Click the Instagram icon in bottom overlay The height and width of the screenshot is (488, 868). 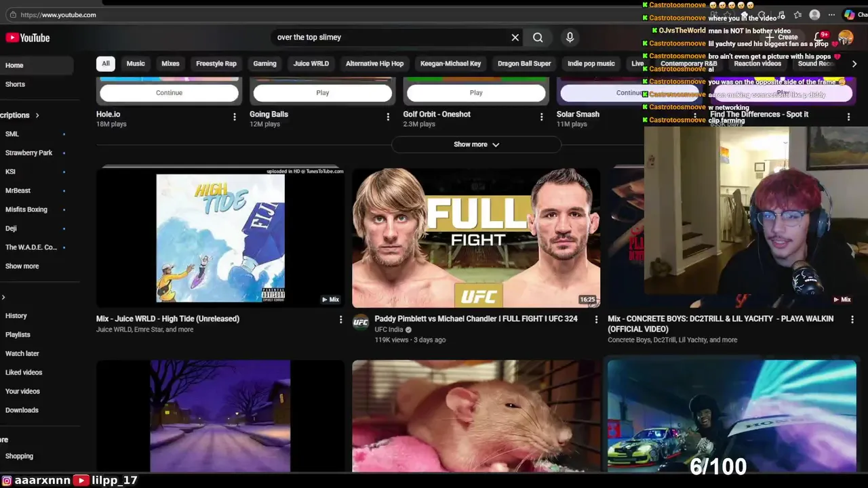(7, 480)
